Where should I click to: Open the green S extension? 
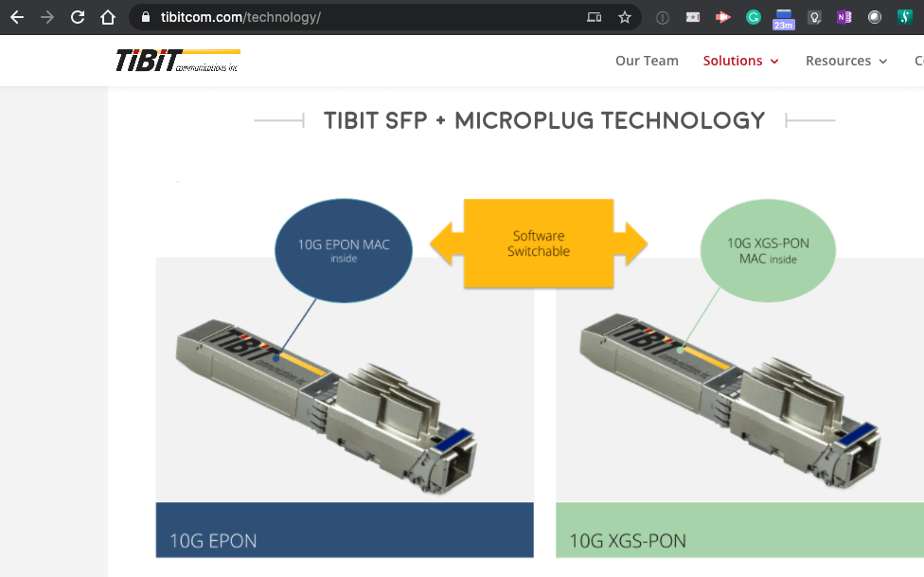[906, 16]
